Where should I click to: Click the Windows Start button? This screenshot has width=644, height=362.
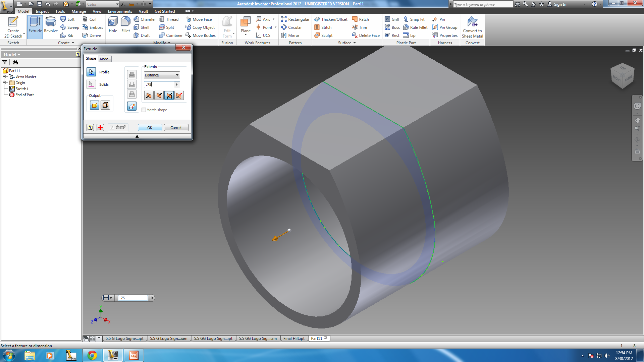[9, 355]
